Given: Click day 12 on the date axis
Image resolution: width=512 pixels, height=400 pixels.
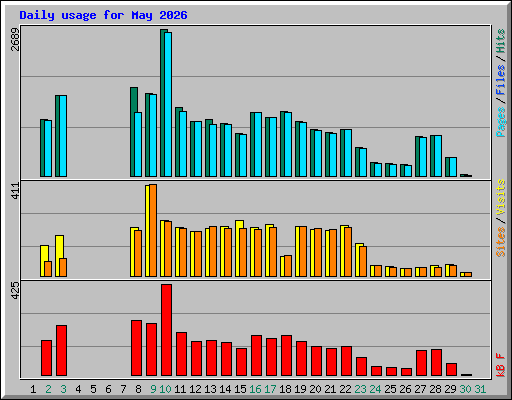Looking at the screenshot, I should [x=195, y=389].
